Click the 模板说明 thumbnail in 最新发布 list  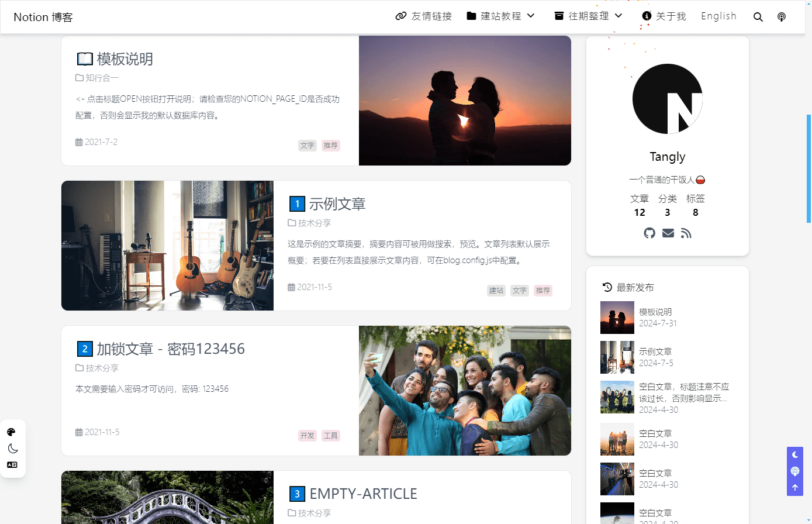[617, 318]
